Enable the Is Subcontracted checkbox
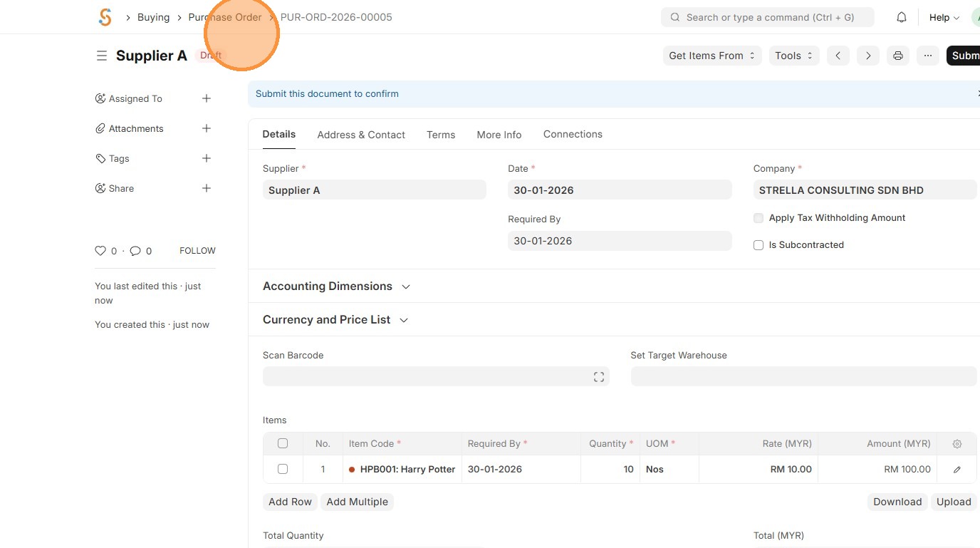The image size is (980, 548). pyautogui.click(x=759, y=245)
